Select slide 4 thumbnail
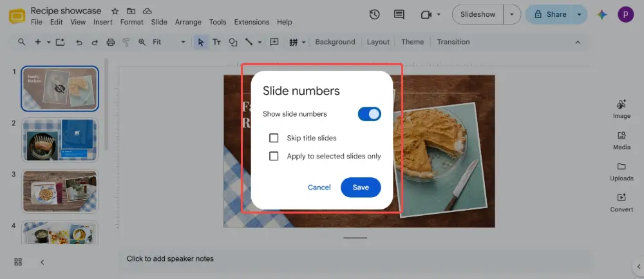This screenshot has width=644, height=279. [x=59, y=233]
